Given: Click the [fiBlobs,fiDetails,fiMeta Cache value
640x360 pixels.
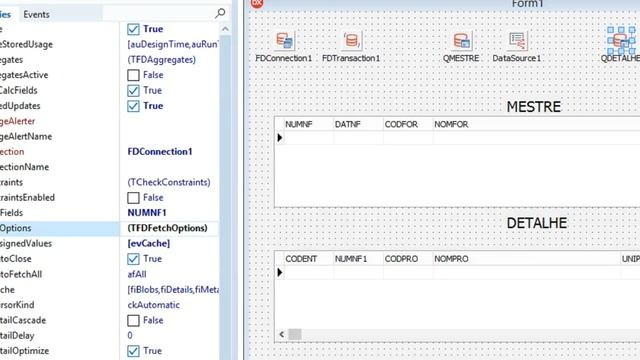Looking at the screenshot, I should 173,289.
